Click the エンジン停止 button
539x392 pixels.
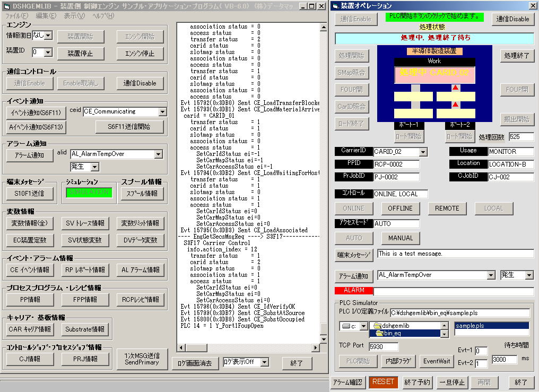click(x=140, y=53)
